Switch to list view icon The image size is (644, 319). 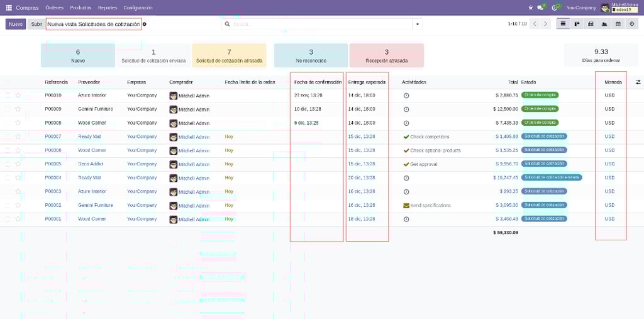point(563,24)
